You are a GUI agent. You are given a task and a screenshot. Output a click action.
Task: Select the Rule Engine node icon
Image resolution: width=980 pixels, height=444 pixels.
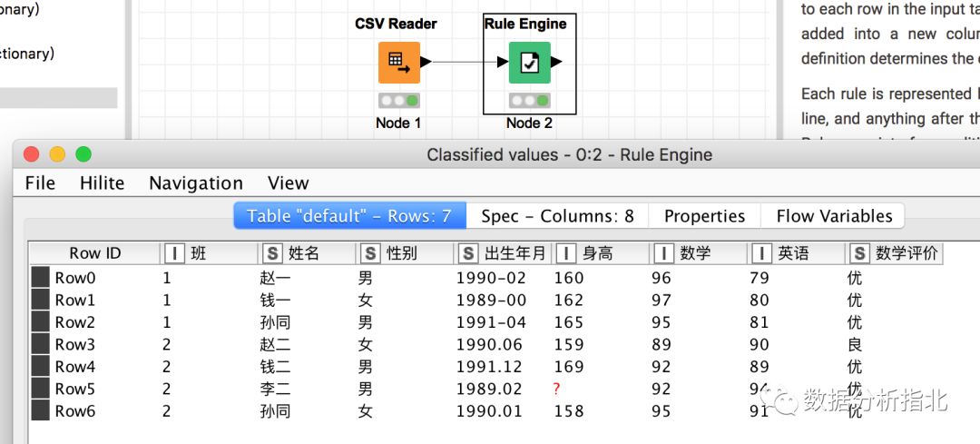(529, 63)
